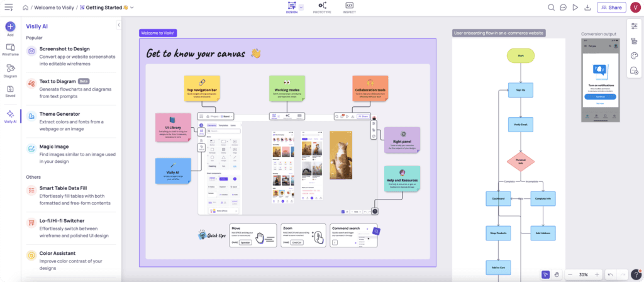This screenshot has width=644, height=282.
Task: Select the Visily AI sidebar tab
Action: point(10,116)
